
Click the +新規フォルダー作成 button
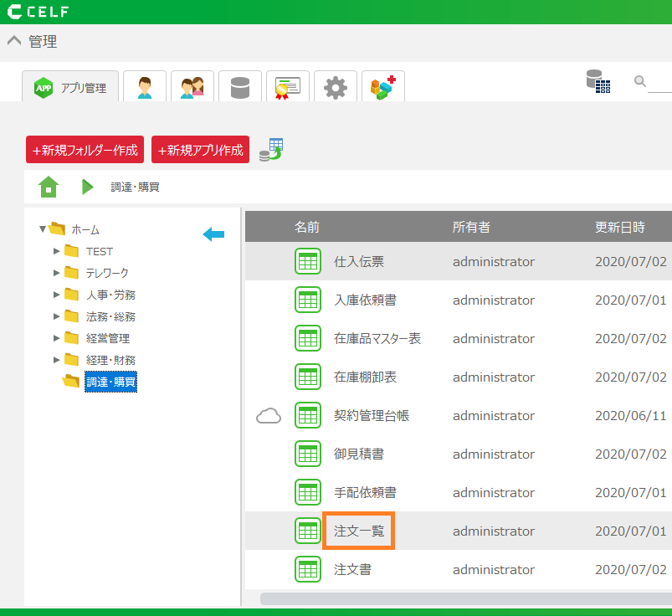point(85,150)
